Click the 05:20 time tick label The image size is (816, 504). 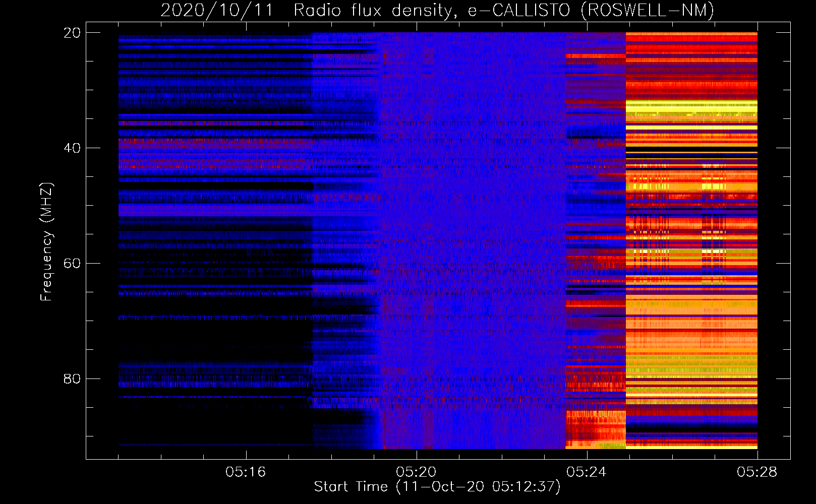click(x=416, y=472)
